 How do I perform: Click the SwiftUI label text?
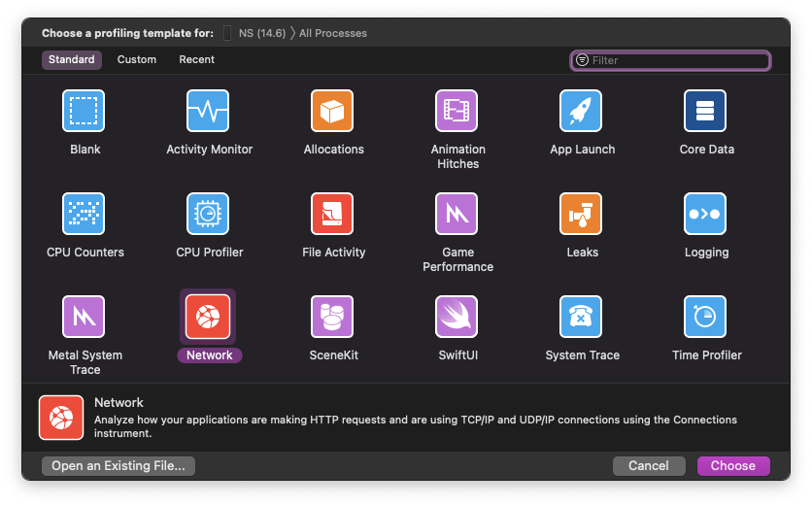click(x=457, y=355)
